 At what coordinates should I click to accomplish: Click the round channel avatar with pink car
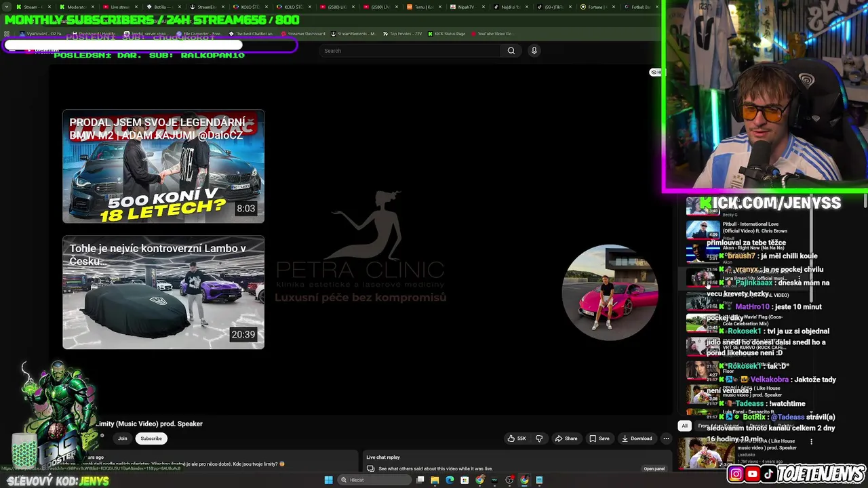(610, 292)
